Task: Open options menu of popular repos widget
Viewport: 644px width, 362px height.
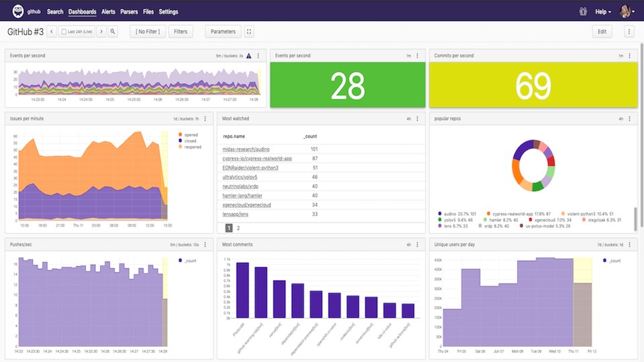Action: (629, 119)
